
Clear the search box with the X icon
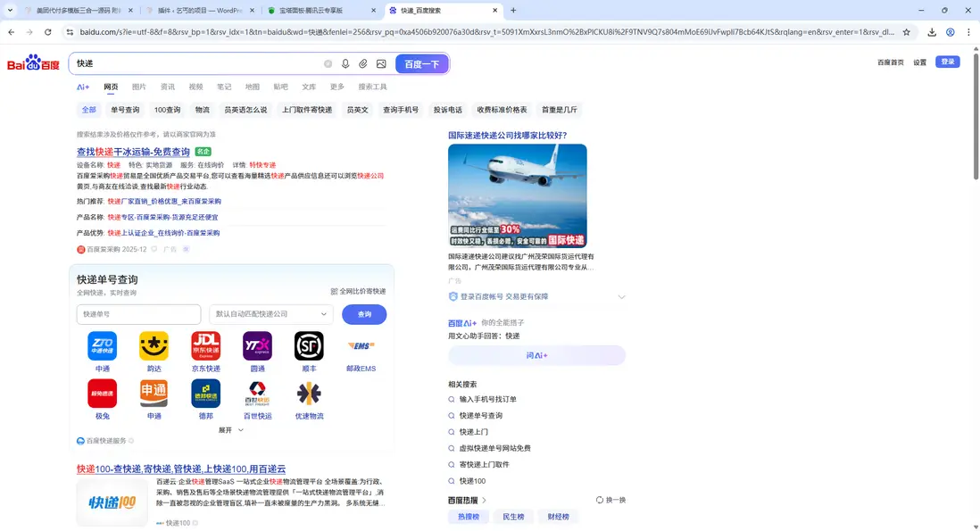[328, 64]
